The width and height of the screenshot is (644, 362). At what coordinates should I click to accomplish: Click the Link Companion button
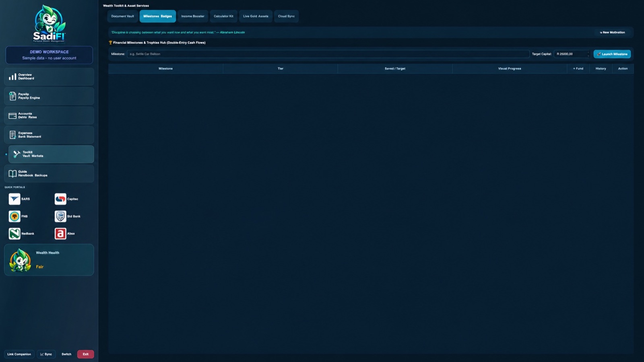pos(19,354)
